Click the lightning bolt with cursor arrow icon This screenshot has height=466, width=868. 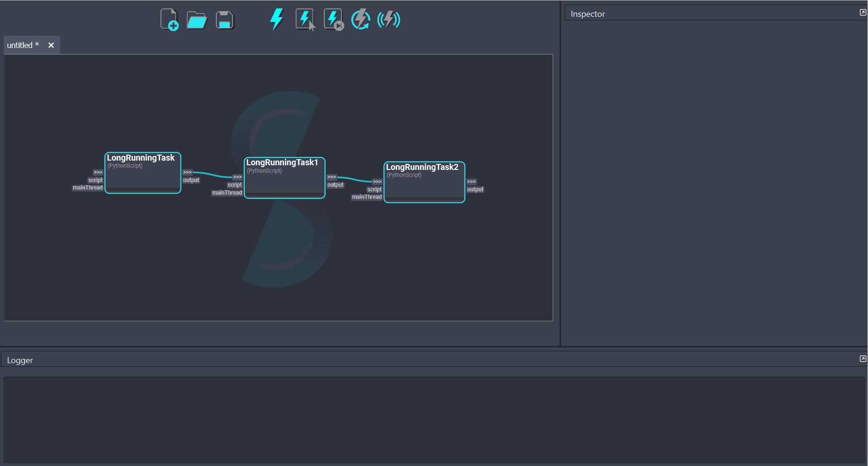click(x=305, y=20)
